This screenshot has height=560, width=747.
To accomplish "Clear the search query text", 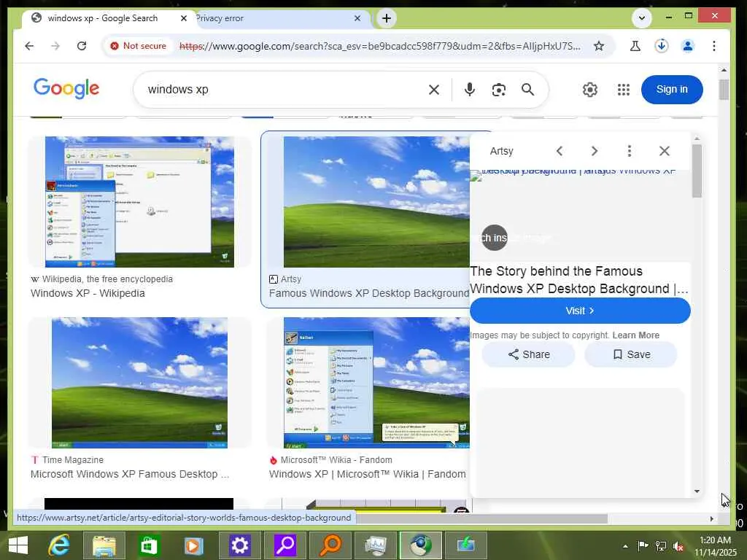I will coord(433,90).
